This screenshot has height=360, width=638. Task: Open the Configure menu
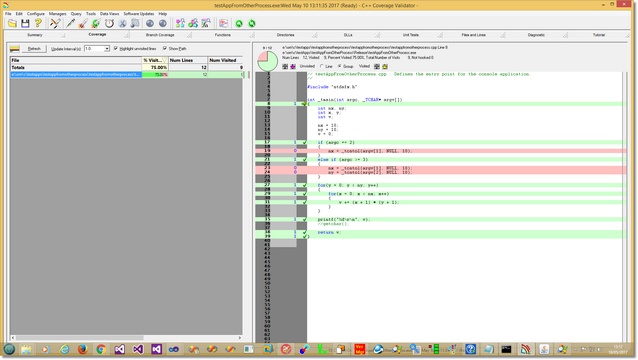36,13
